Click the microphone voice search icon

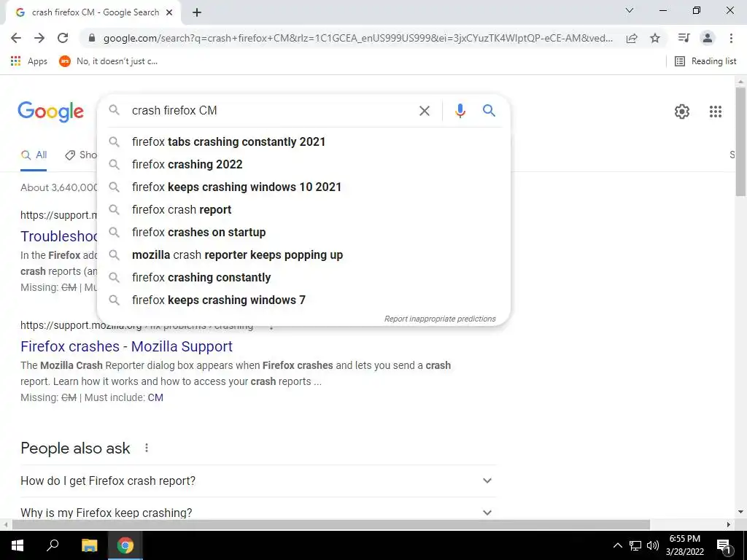(460, 111)
